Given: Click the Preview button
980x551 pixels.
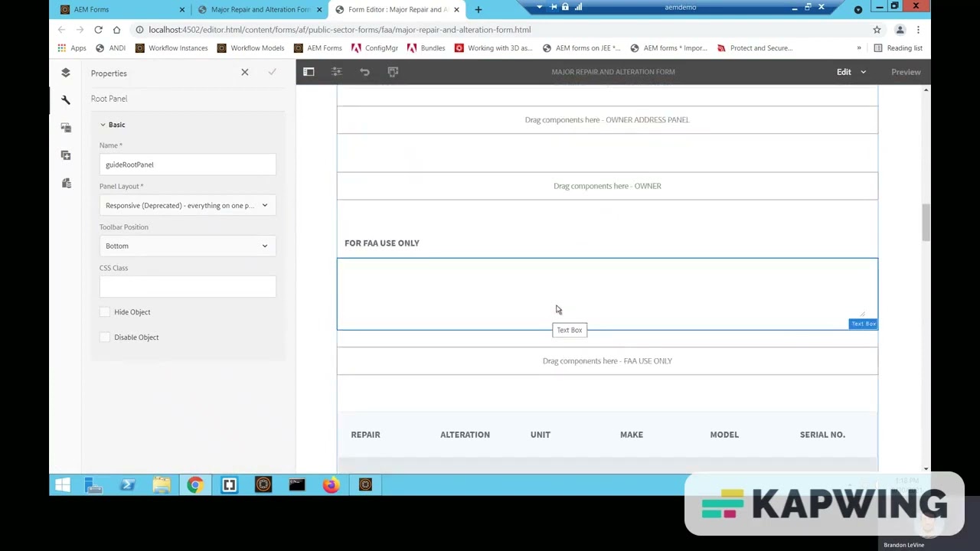Looking at the screenshot, I should (x=906, y=72).
